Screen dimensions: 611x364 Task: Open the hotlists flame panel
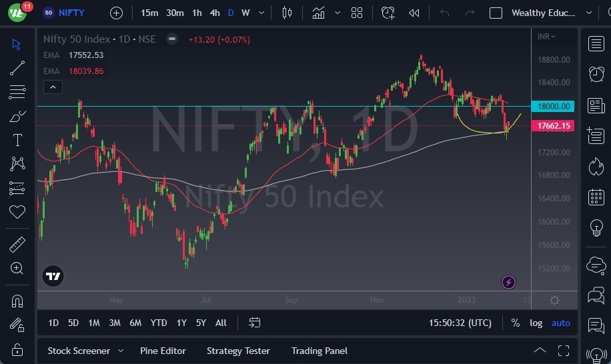(596, 167)
